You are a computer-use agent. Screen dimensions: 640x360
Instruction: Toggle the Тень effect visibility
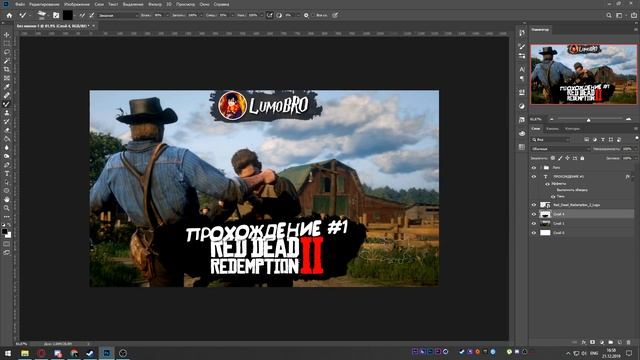(x=553, y=197)
